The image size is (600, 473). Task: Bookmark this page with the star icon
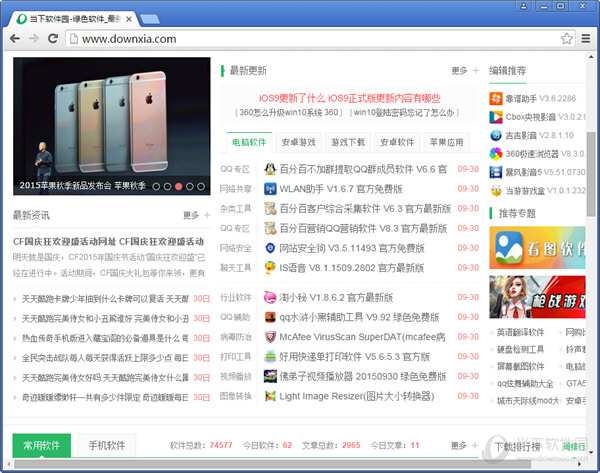pos(567,39)
